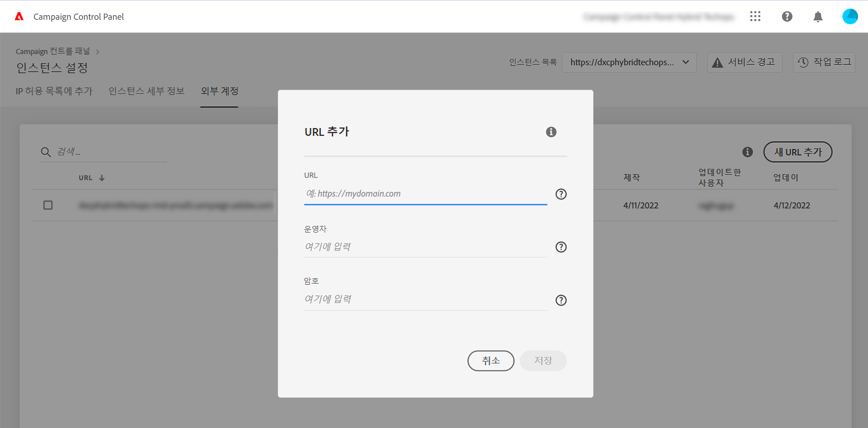The height and width of the screenshot is (428, 868).
Task: Sort by the URL column arrow
Action: coord(102,178)
